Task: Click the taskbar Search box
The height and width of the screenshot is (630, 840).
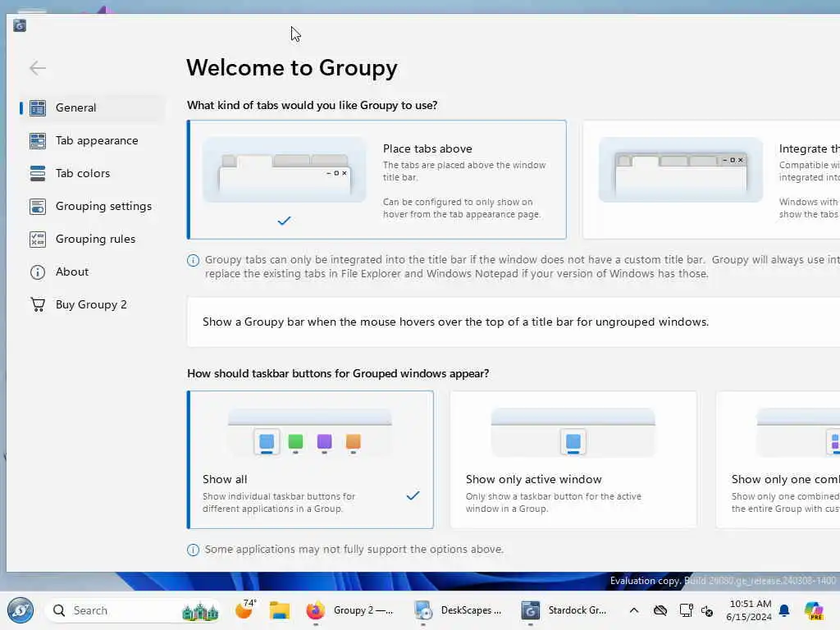Action: [133, 610]
